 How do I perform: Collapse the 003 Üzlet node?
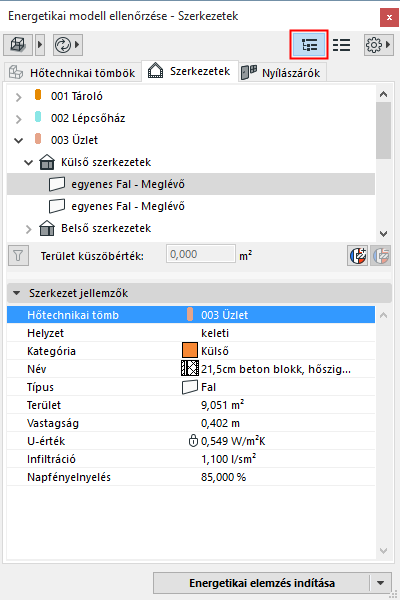tap(18, 140)
